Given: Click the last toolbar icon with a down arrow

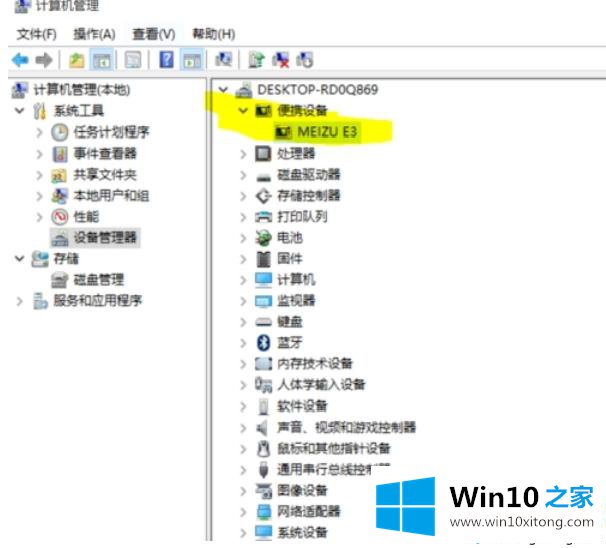Looking at the screenshot, I should pyautogui.click(x=304, y=60).
